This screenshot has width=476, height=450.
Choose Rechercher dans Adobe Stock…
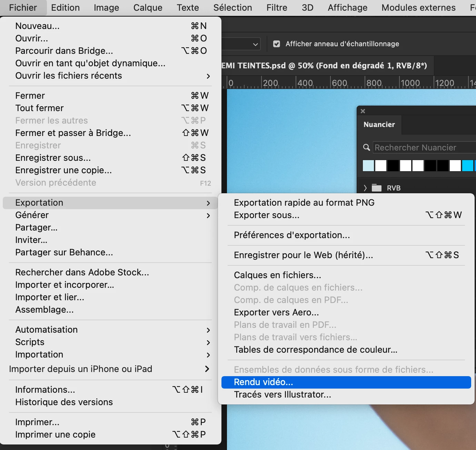tap(110, 272)
